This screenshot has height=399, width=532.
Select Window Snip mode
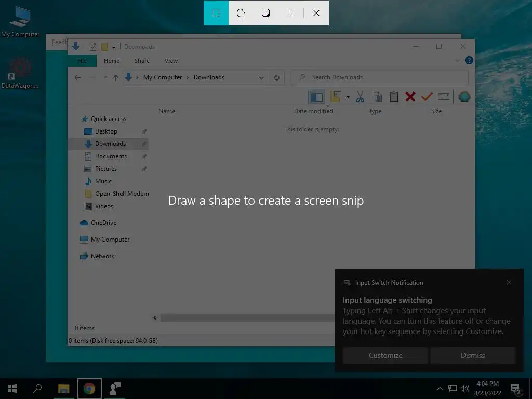(x=266, y=13)
